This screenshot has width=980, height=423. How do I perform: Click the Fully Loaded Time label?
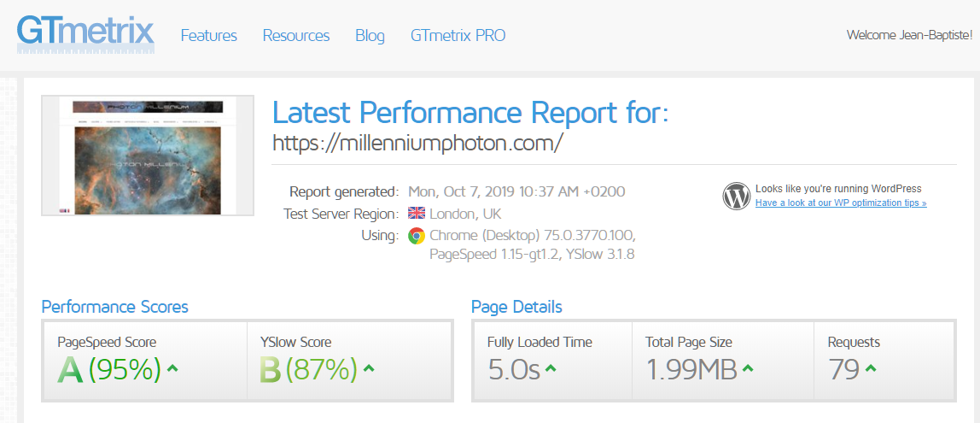540,343
